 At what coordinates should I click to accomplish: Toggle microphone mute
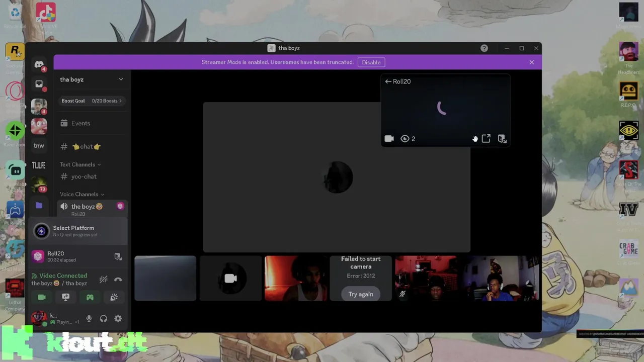tap(89, 318)
